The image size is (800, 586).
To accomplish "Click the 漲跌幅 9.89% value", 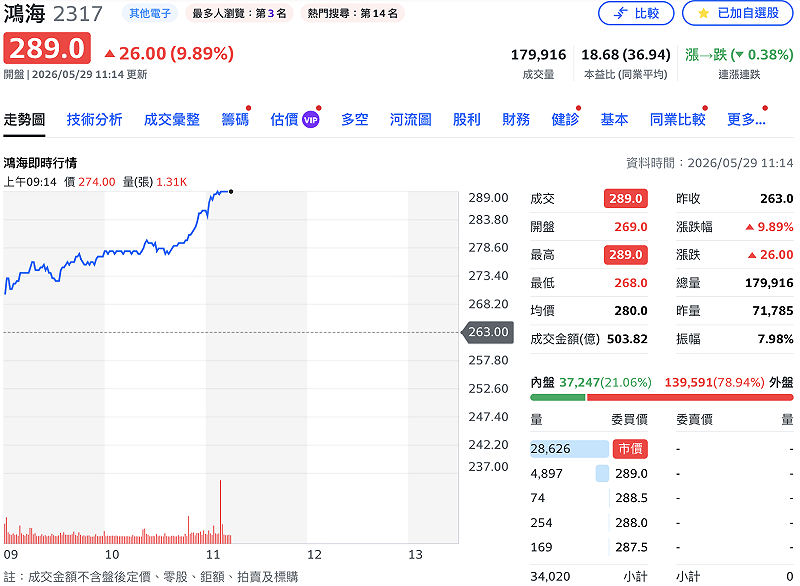I will pyautogui.click(x=775, y=227).
